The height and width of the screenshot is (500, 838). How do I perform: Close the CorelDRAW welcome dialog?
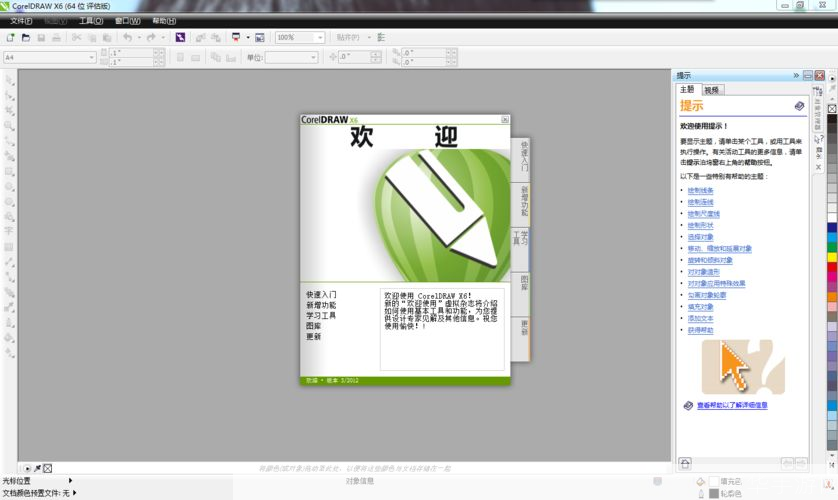(x=505, y=120)
